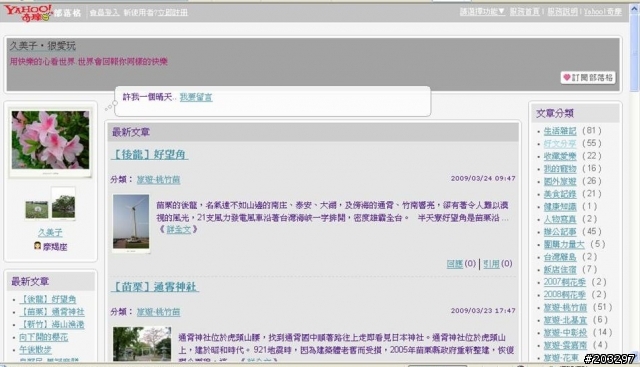This screenshot has width=640, height=367.
Task: Open the 好文分享 (55) category
Action: 560,144
